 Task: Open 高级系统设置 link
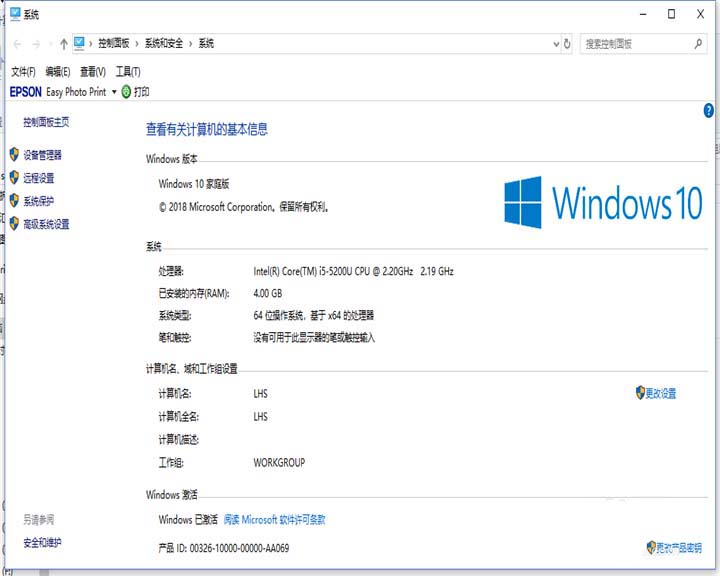[46, 224]
